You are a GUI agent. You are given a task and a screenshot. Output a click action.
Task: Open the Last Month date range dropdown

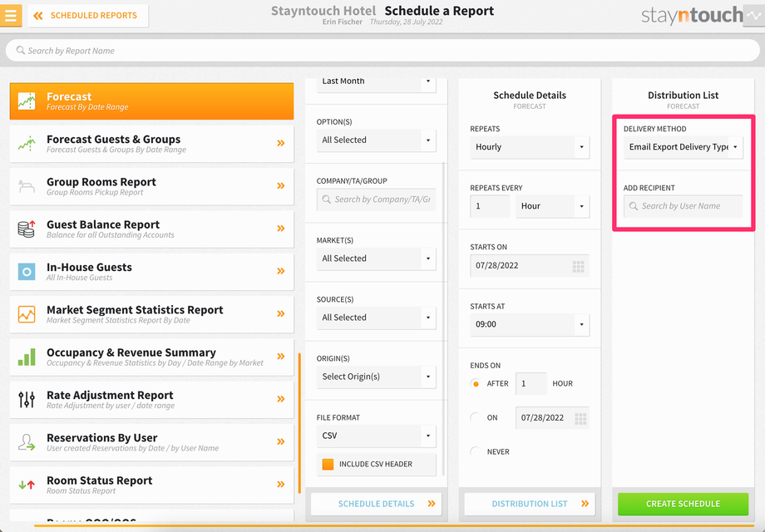[376, 84]
